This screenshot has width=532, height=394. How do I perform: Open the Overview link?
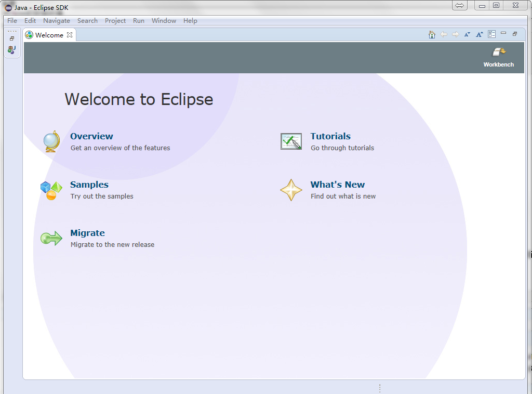(x=91, y=136)
